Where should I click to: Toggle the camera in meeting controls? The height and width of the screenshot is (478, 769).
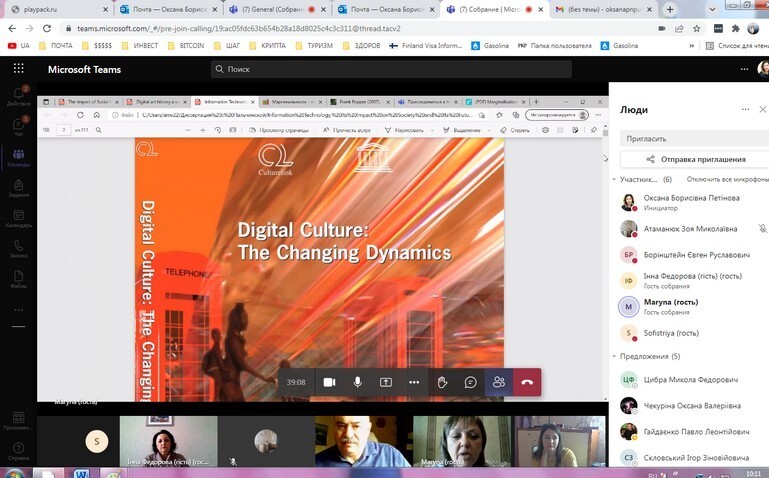click(329, 382)
